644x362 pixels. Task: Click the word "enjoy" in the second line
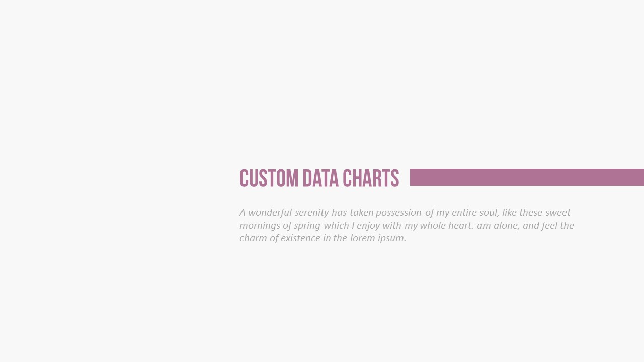click(368, 226)
